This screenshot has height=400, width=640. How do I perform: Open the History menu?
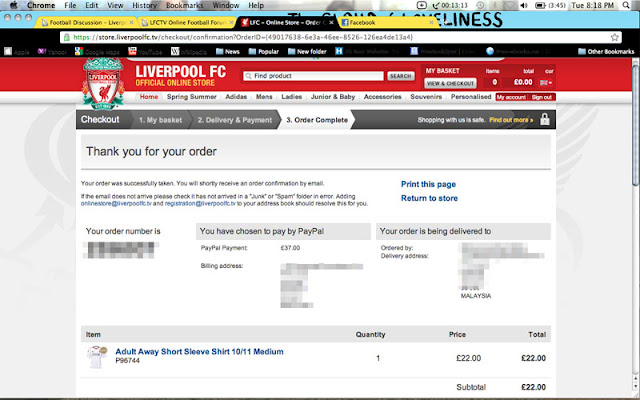tap(144, 5)
